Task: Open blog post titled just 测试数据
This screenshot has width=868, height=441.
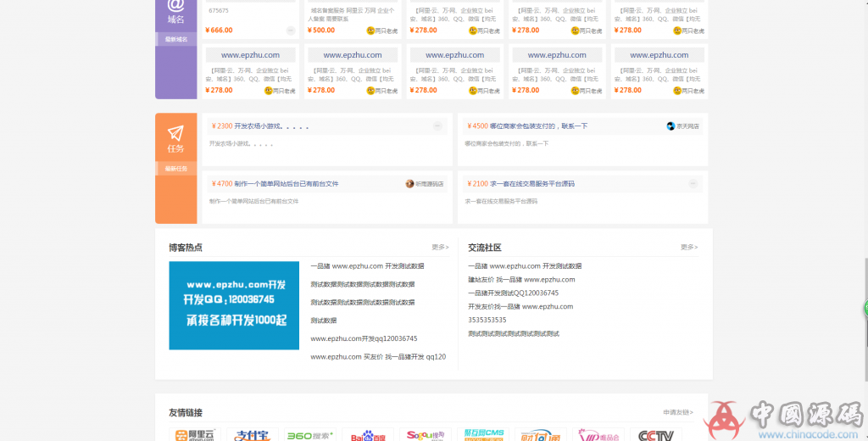Action: [x=323, y=321]
